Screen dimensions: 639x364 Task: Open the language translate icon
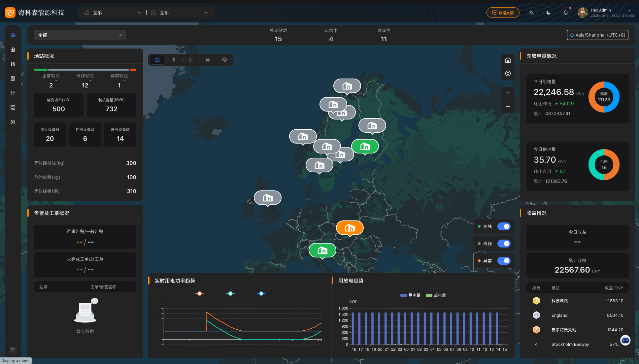[x=531, y=13]
